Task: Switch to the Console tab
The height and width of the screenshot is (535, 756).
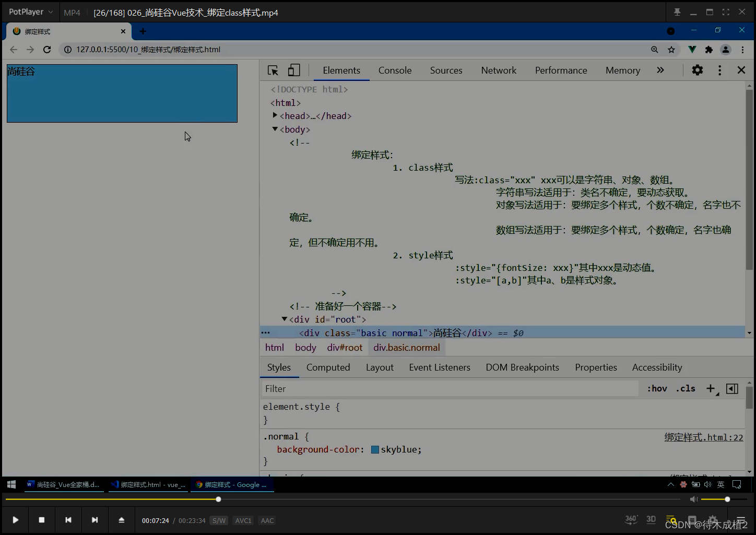Action: click(x=395, y=70)
